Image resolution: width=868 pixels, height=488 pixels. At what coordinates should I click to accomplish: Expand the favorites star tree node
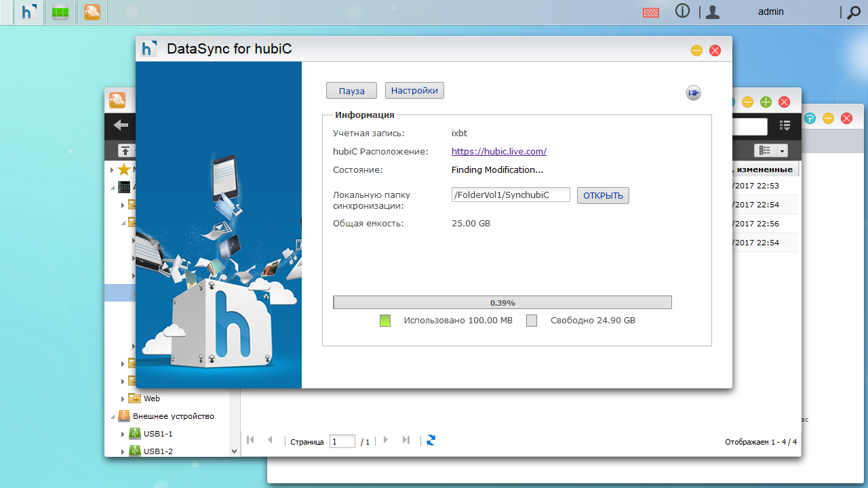[x=112, y=169]
